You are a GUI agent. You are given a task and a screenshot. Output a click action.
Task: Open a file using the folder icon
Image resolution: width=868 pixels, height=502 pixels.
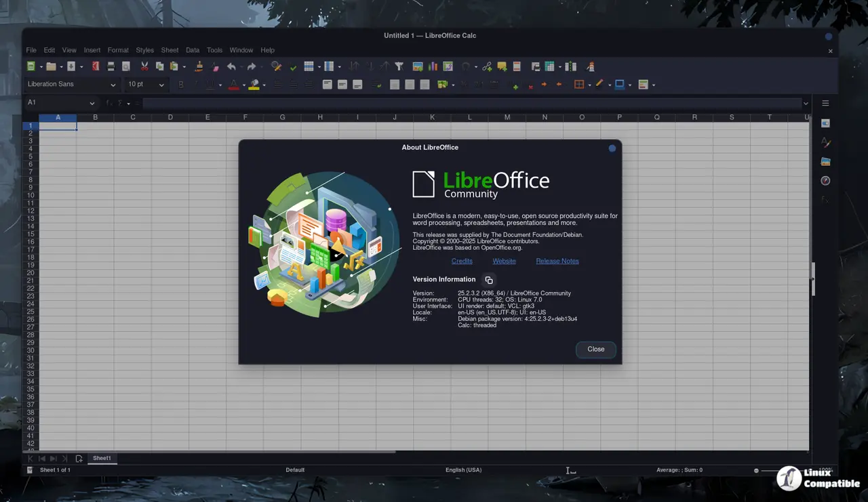point(51,66)
